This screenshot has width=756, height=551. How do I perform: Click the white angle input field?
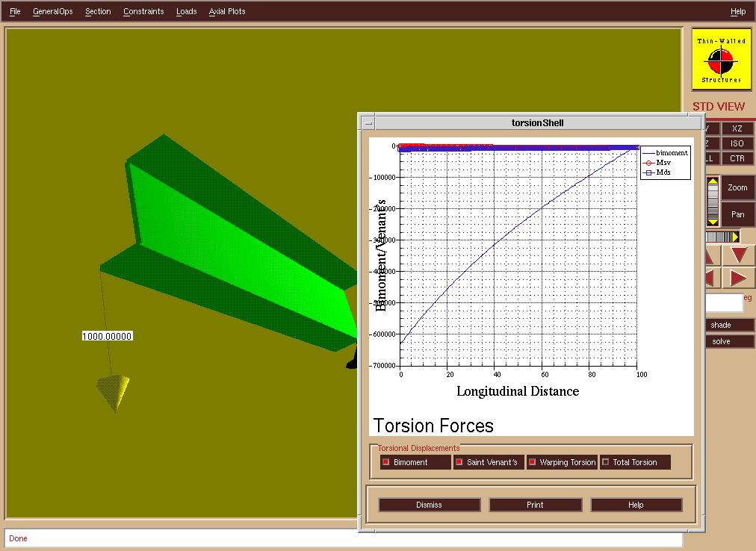pyautogui.click(x=723, y=303)
